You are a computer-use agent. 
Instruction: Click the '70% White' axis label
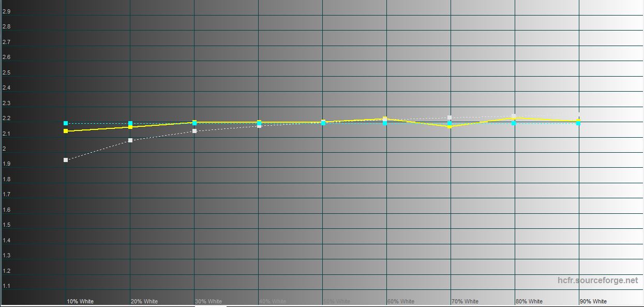[465, 301]
